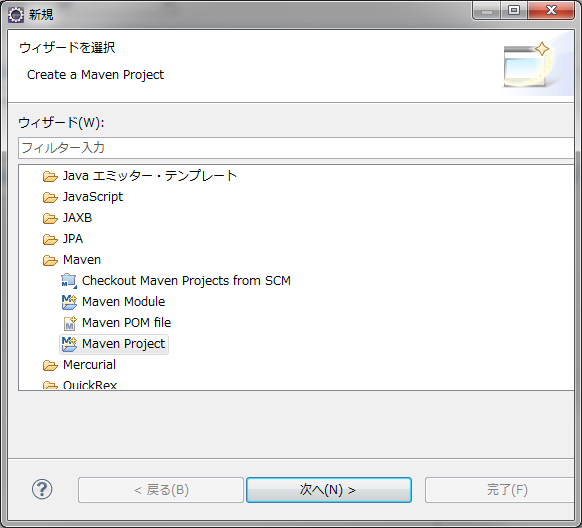This screenshot has width=582, height=528.
Task: Select the QuickRex folder item
Action: [x=90, y=384]
